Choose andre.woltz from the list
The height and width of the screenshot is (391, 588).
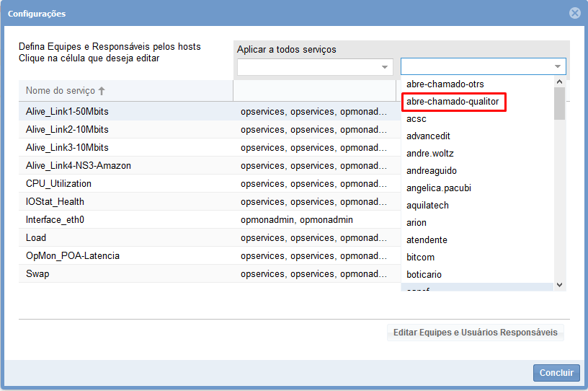[429, 154]
